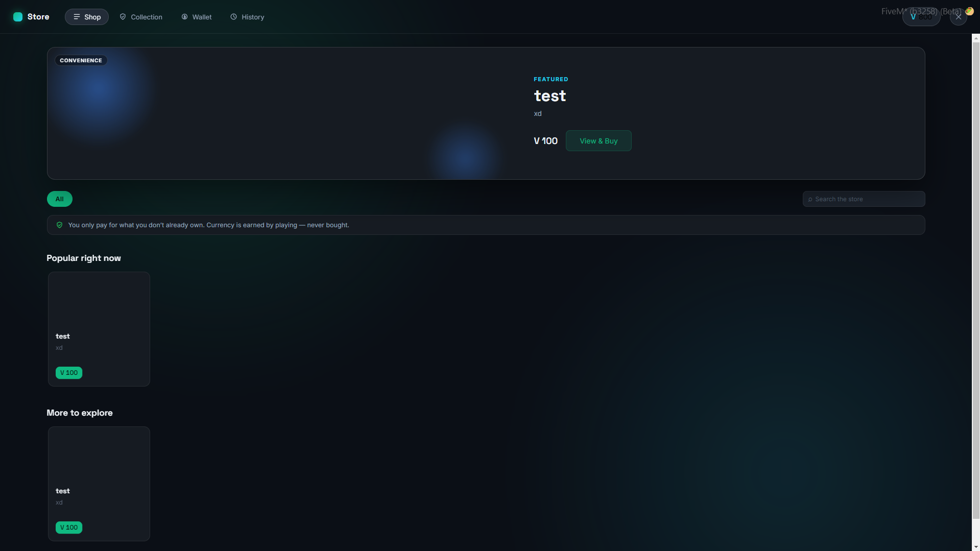Switch to the Collection tab
The image size is (980, 551).
[x=141, y=17]
